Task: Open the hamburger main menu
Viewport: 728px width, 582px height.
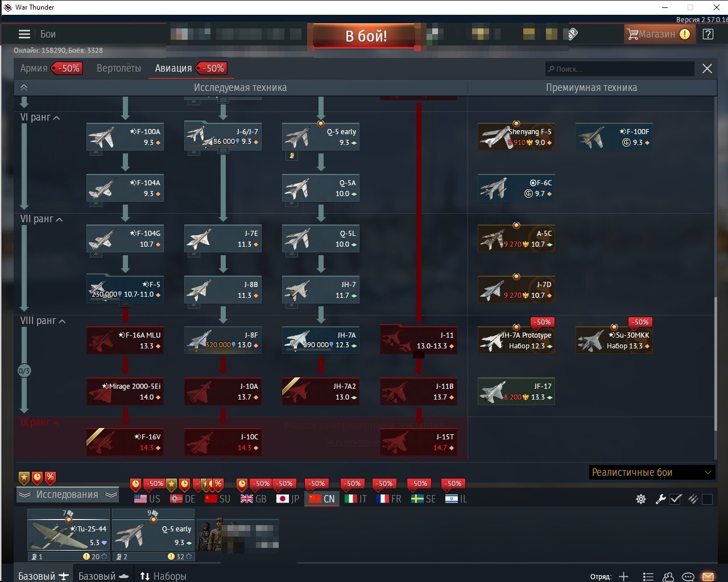Action: point(24,34)
